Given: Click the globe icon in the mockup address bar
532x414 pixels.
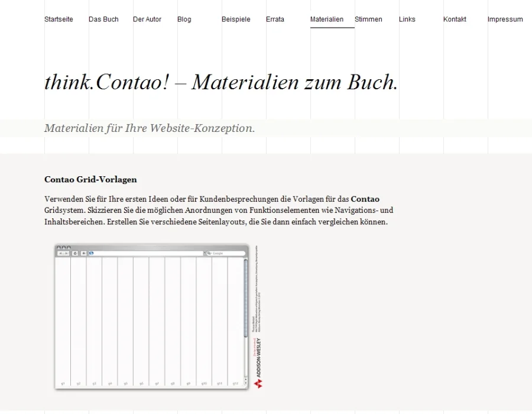Looking at the screenshot, I should tap(92, 253).
